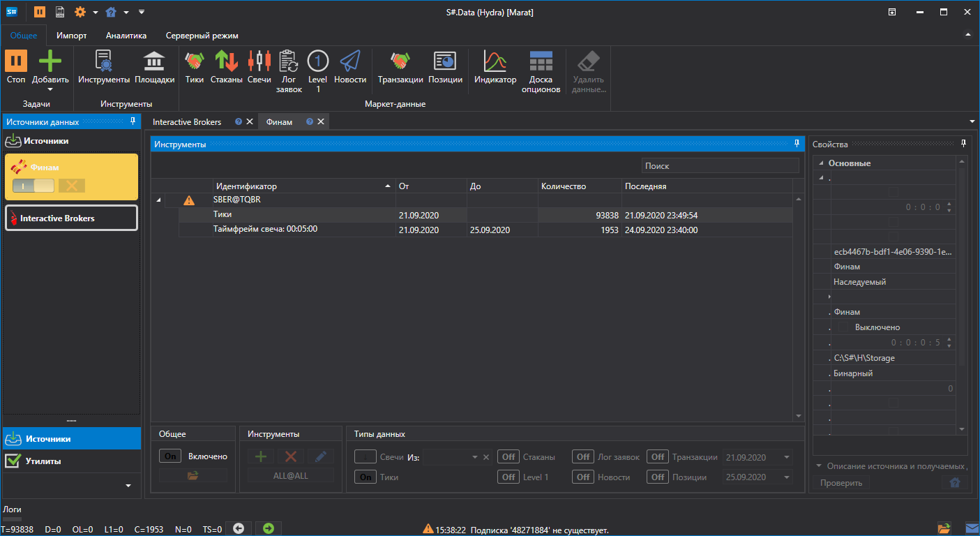Click the green plus add instrument button

click(261, 456)
